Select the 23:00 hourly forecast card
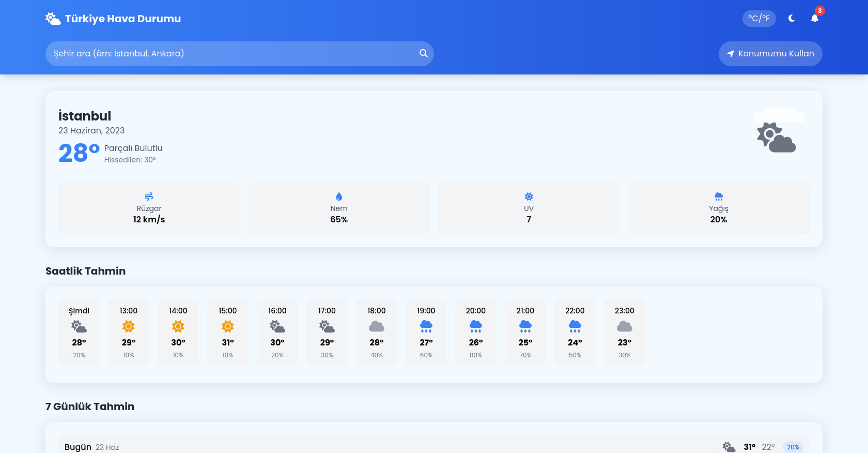 coord(625,332)
